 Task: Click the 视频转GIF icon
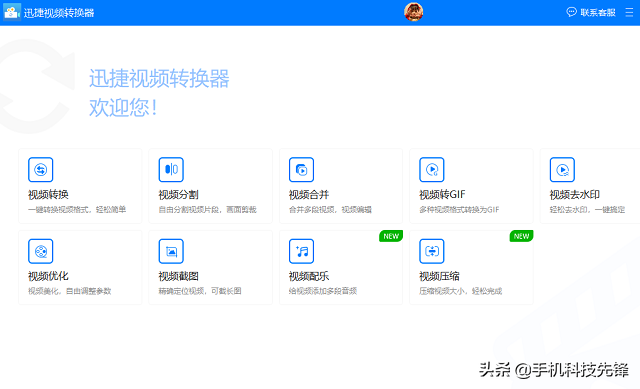click(432, 169)
